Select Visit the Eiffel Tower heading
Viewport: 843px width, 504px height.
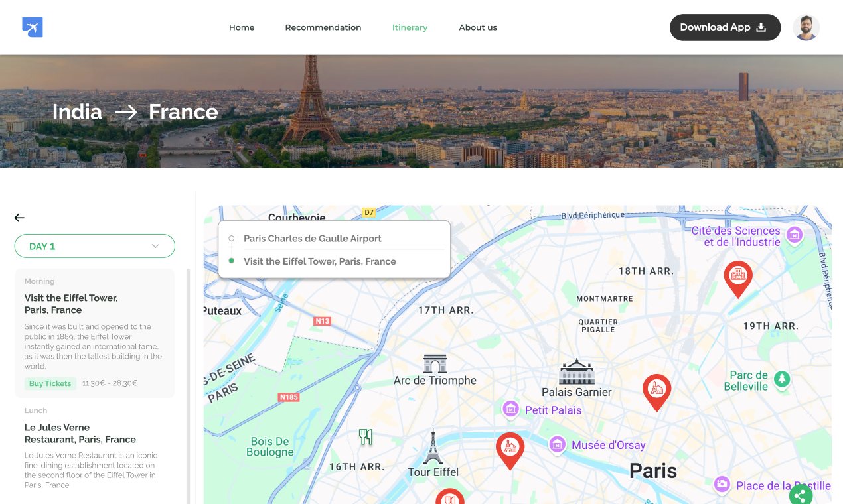coord(71,304)
